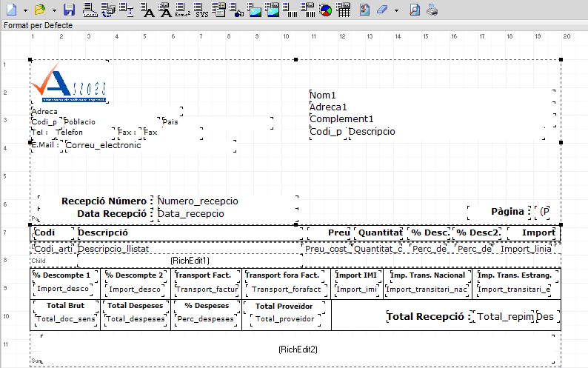Insert a system data field SYS icon
The height and width of the screenshot is (368, 588).
[201, 10]
